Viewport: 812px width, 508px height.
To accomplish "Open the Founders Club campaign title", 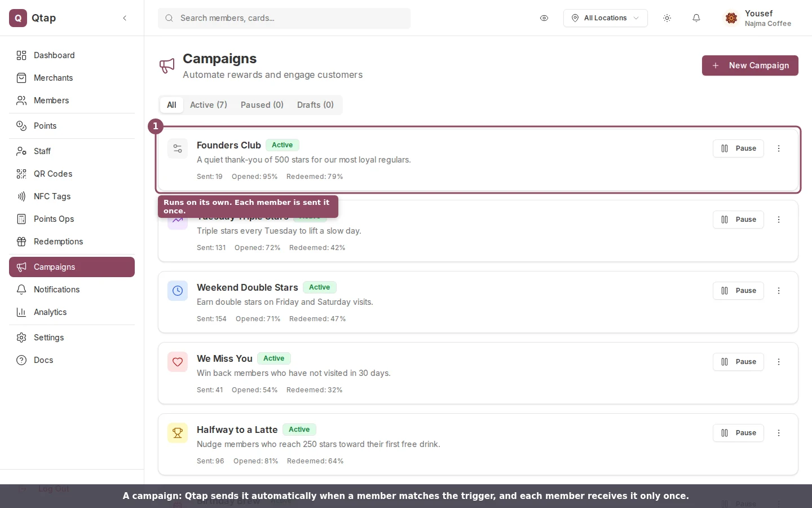I will [x=229, y=145].
